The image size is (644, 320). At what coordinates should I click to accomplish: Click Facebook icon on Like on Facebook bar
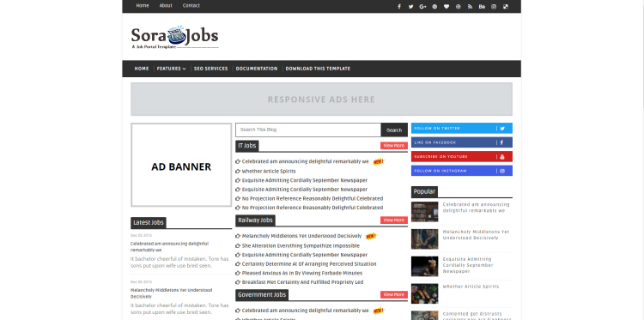[x=502, y=142]
